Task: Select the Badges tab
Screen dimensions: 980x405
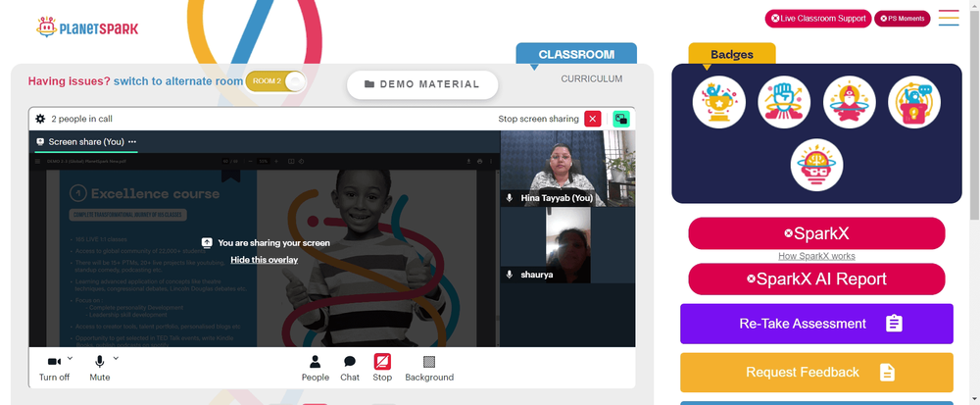Action: pyautogui.click(x=732, y=54)
